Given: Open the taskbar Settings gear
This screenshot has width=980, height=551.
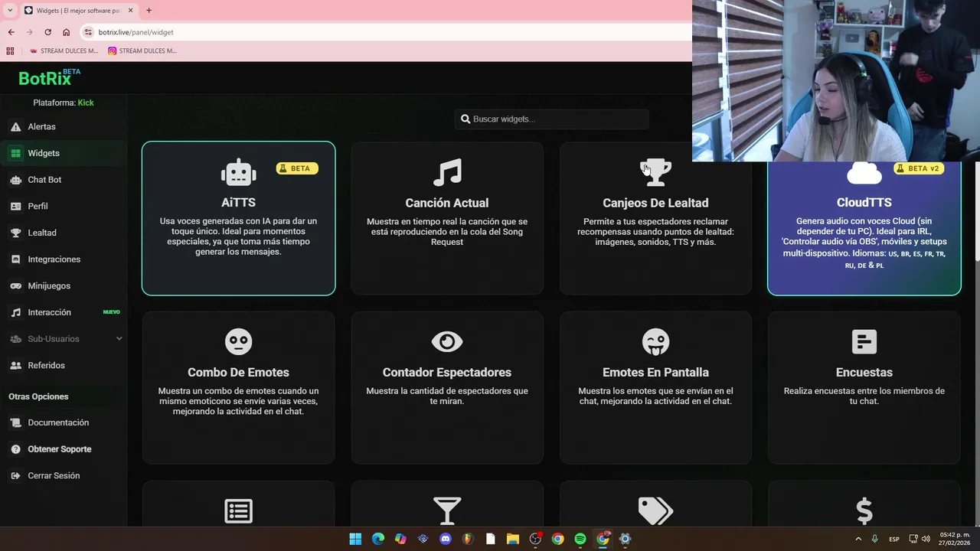Looking at the screenshot, I should coord(625,539).
